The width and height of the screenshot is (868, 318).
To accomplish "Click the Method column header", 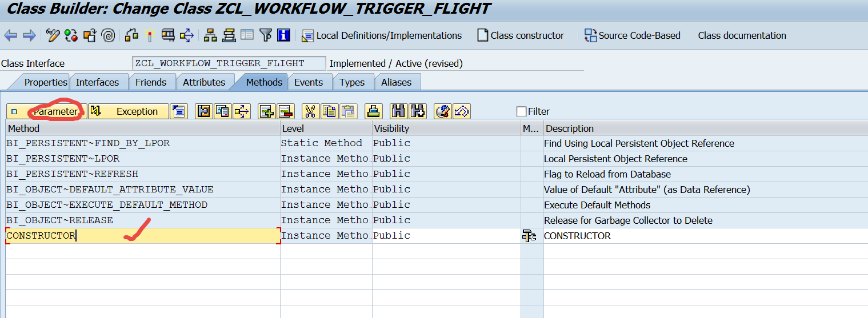I will (143, 128).
